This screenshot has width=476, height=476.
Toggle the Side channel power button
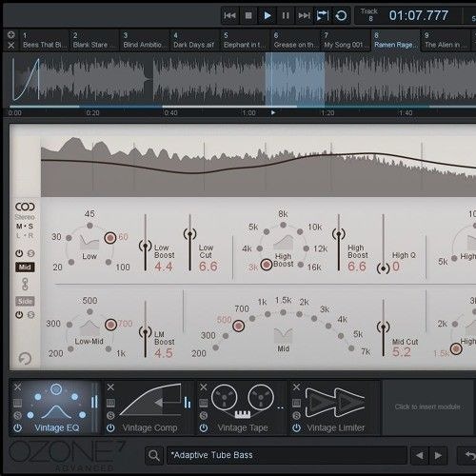pyautogui.click(x=19, y=315)
